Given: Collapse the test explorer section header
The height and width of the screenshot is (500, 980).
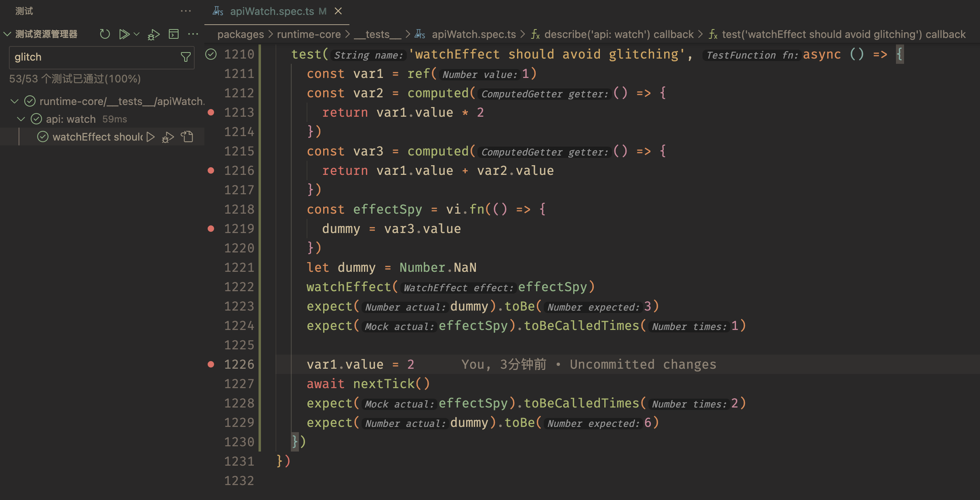Looking at the screenshot, I should [x=7, y=34].
